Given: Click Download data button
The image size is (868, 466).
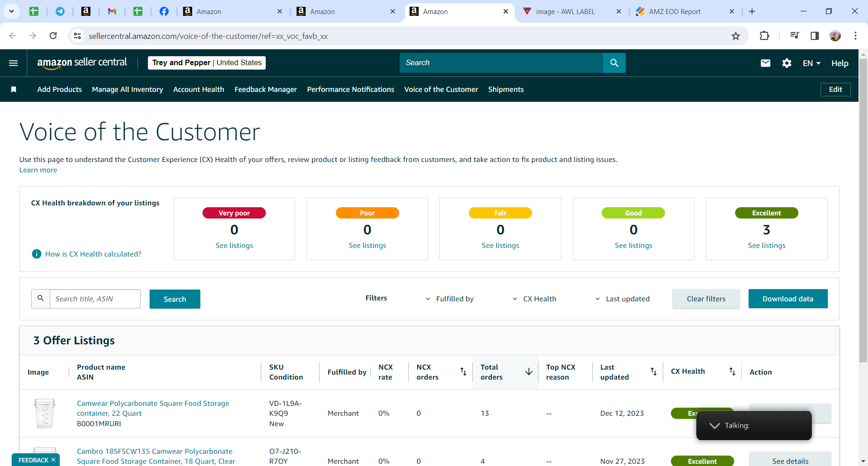Looking at the screenshot, I should pos(788,299).
